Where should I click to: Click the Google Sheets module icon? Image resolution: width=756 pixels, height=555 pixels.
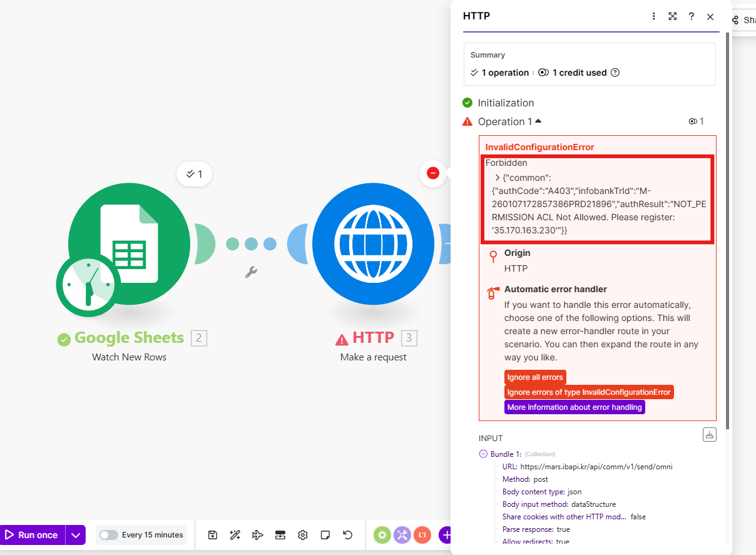pos(130,243)
